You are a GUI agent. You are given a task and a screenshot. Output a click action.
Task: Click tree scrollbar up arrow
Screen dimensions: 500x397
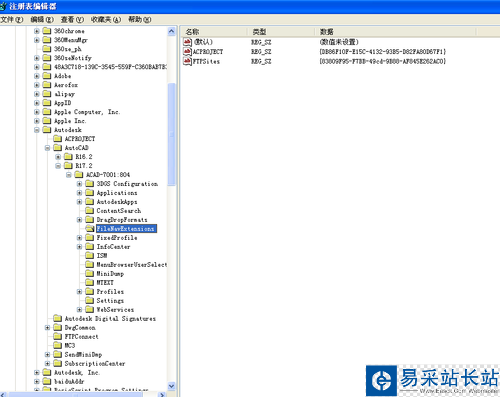[x=172, y=32]
